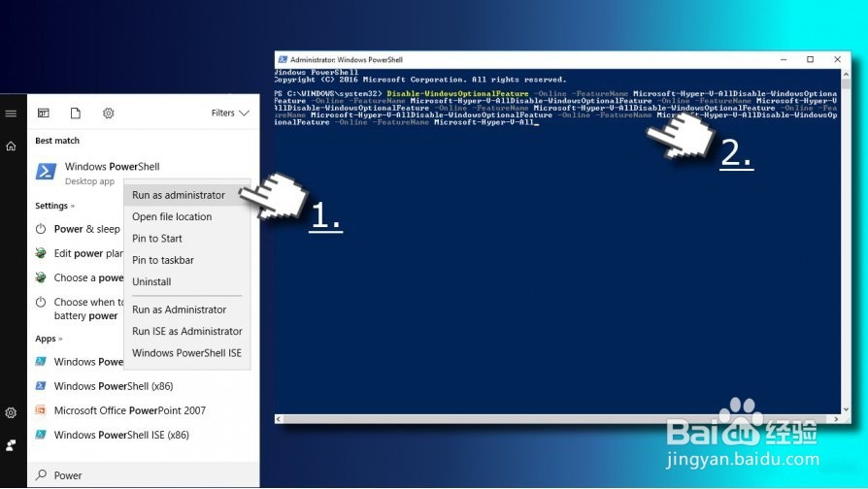Click the PowerShell window title bar icon
868x489 pixels.
(x=283, y=59)
